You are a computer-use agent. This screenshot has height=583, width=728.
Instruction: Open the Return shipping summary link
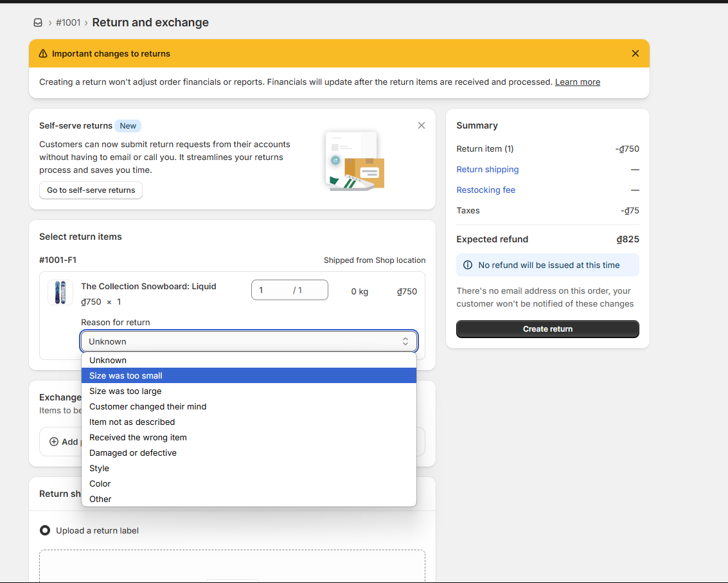(x=488, y=169)
